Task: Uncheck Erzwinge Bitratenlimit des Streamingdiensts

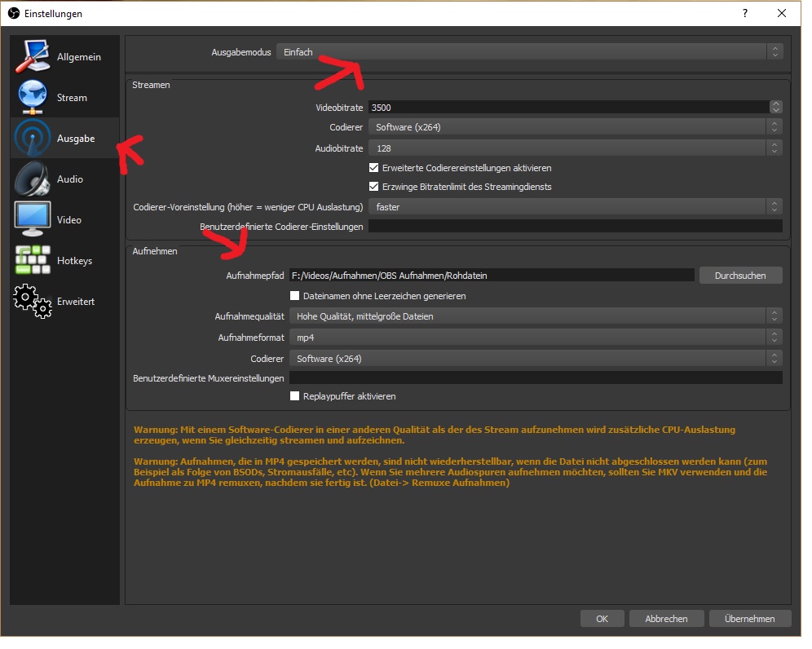Action: [x=374, y=187]
